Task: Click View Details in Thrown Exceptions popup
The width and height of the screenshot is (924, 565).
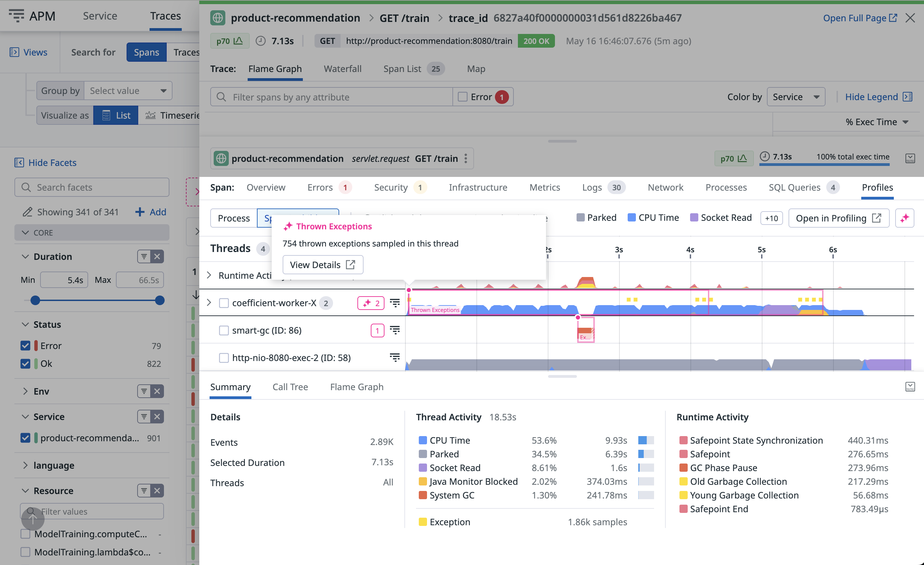Action: click(322, 265)
